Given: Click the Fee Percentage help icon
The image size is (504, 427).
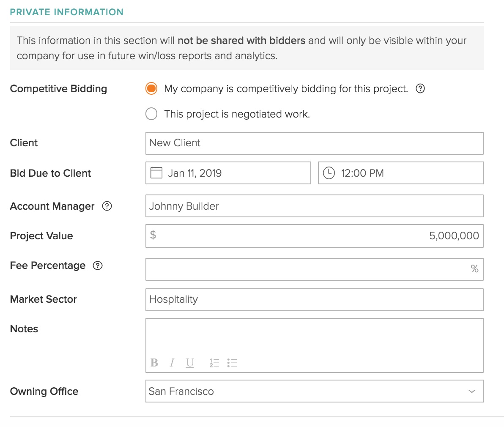Looking at the screenshot, I should point(98,266).
